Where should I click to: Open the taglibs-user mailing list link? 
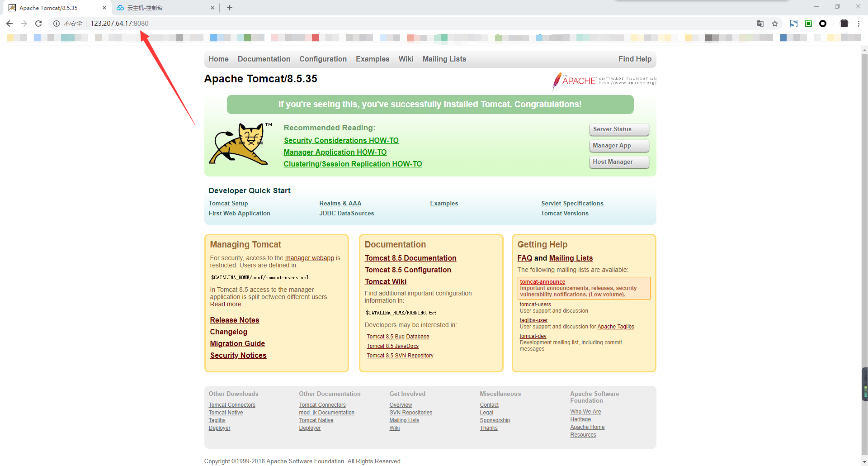pos(533,320)
